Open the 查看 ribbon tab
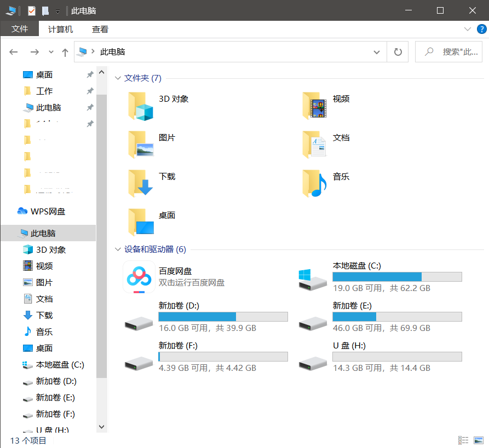Viewport: 489px width, 448px height. 100,30
